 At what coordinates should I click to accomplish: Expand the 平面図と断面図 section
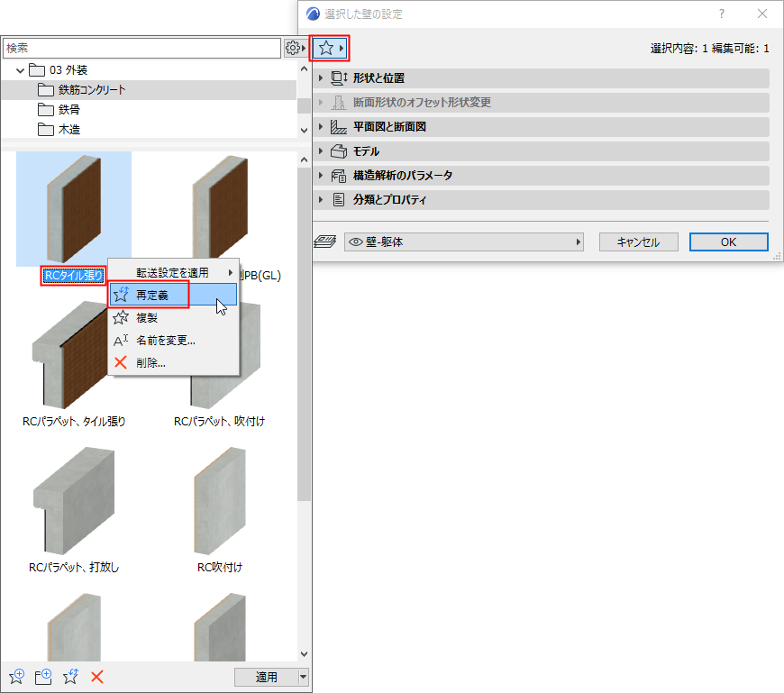tap(321, 127)
